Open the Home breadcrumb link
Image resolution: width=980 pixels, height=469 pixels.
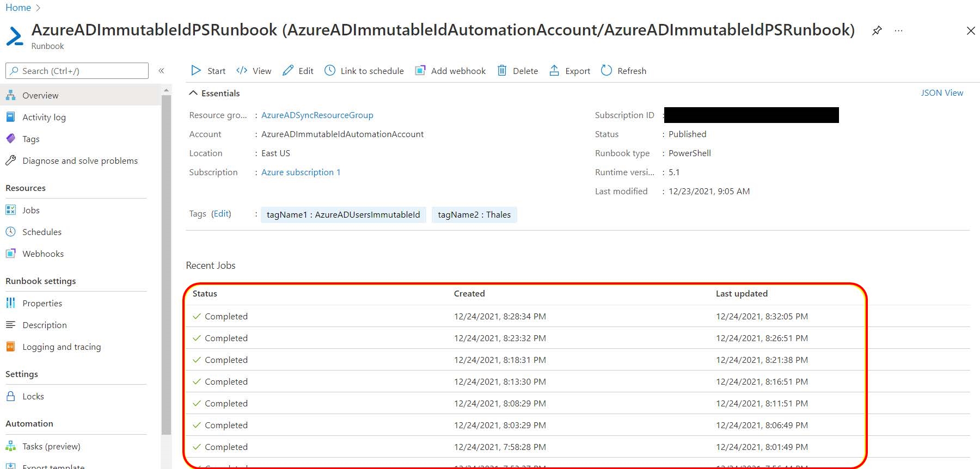point(18,8)
